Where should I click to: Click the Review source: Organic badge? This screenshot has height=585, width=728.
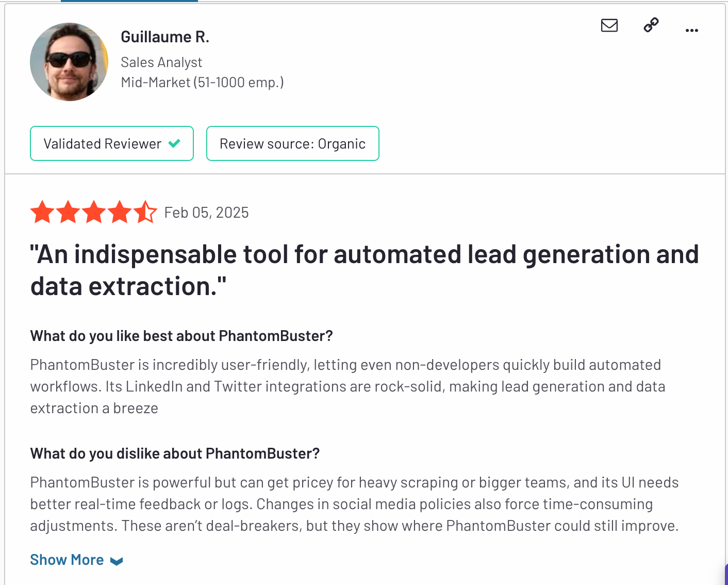pos(293,143)
